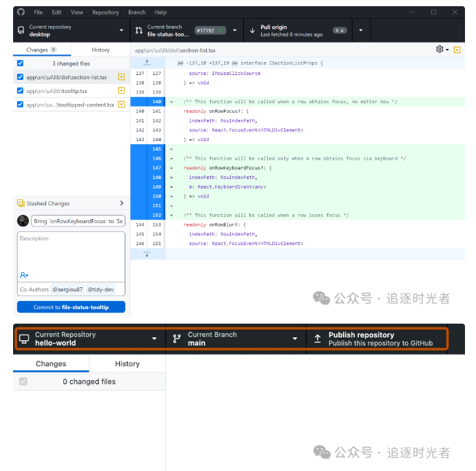The width and height of the screenshot is (476, 471).
Task: Click the user avatar beside commit summary
Action: [23, 221]
